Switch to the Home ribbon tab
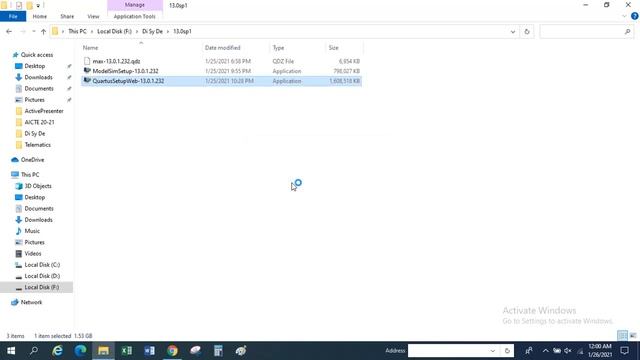640x360 pixels. (x=40, y=16)
